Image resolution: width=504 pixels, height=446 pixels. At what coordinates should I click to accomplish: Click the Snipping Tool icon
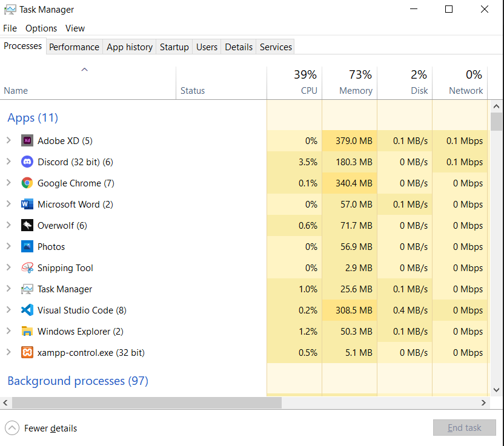click(27, 268)
